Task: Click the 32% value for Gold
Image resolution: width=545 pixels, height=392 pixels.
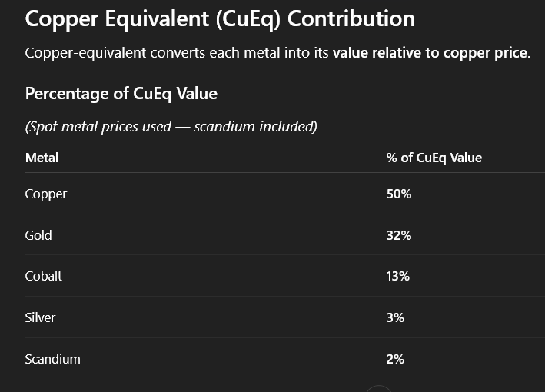Action: click(399, 235)
